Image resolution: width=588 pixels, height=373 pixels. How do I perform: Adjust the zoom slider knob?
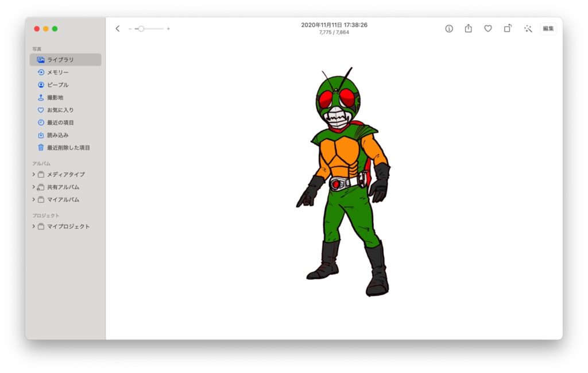click(x=141, y=29)
